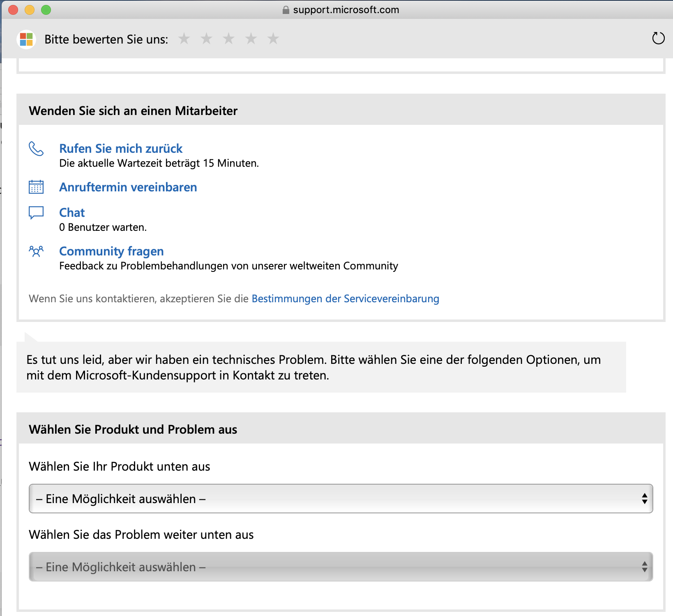The height and width of the screenshot is (616, 673).
Task: Open the 'Community fragen' link
Action: [x=111, y=251]
